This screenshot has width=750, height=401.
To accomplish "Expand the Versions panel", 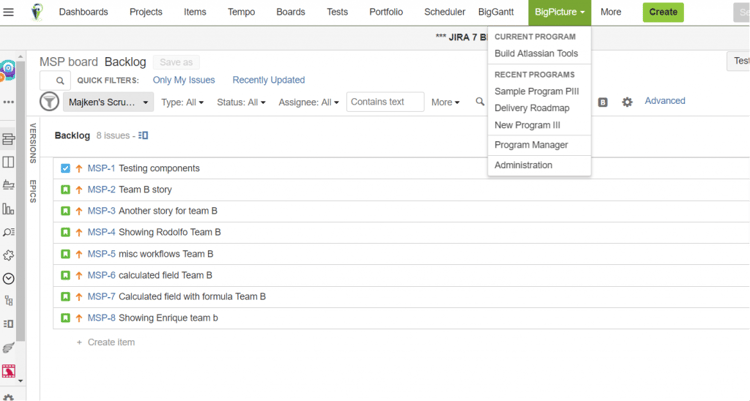I will pos(33,143).
